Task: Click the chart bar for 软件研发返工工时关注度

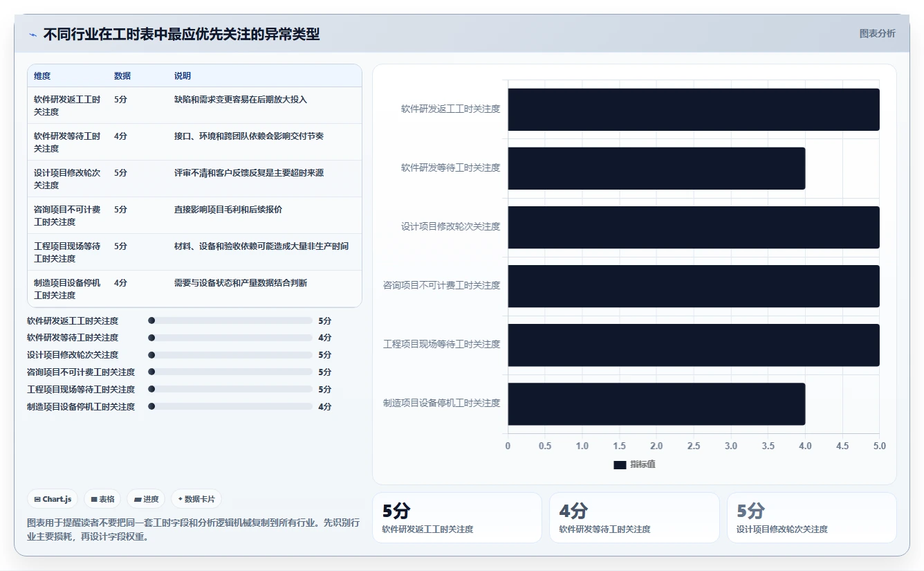Action: (694, 109)
